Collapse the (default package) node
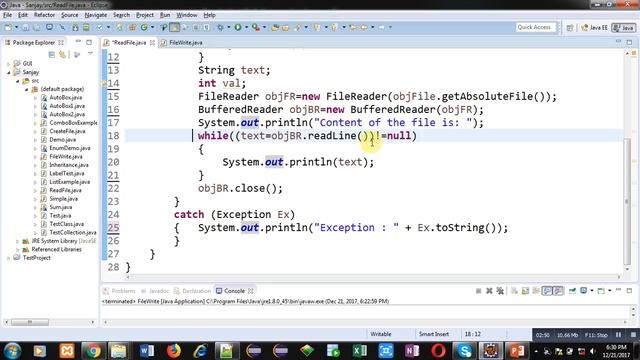The image size is (640, 360). click(x=27, y=89)
